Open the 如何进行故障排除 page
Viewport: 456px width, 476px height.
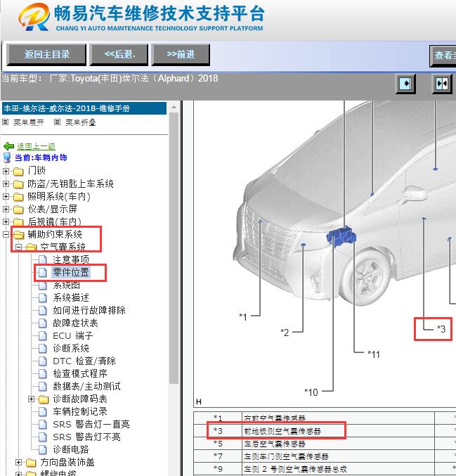(89, 310)
